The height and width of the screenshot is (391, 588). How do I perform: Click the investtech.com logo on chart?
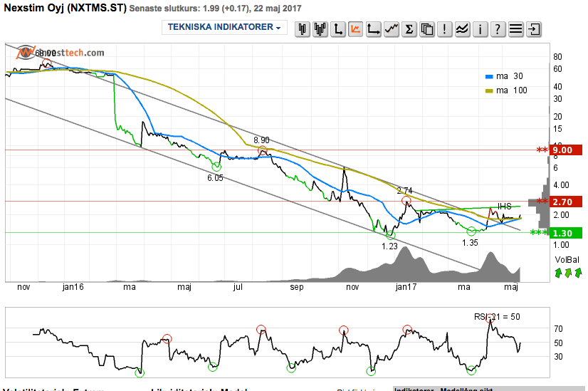(x=61, y=53)
